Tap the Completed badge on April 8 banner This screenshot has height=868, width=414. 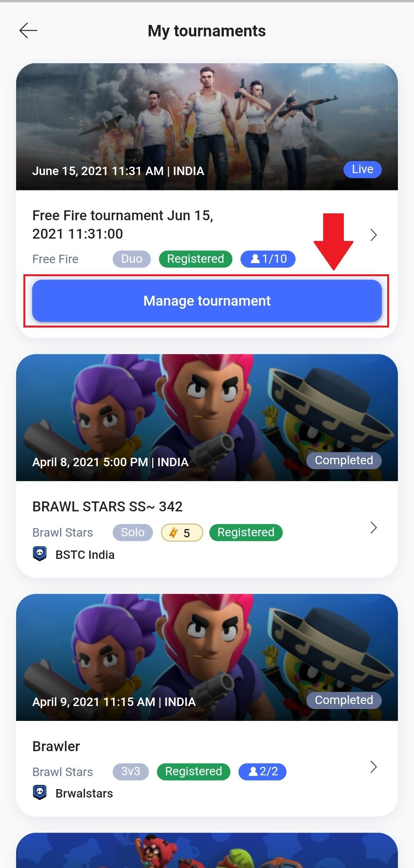click(x=344, y=460)
